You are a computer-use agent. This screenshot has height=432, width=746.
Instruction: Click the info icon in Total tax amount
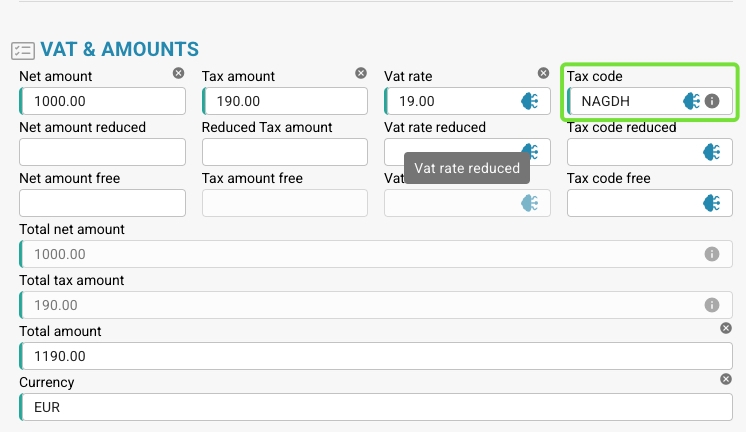712,305
